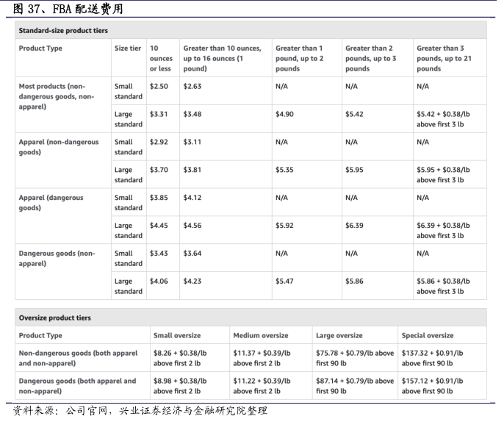The image size is (504, 430).
Task: Select the Apparel (dangerous goods) row label
Action: (51, 203)
